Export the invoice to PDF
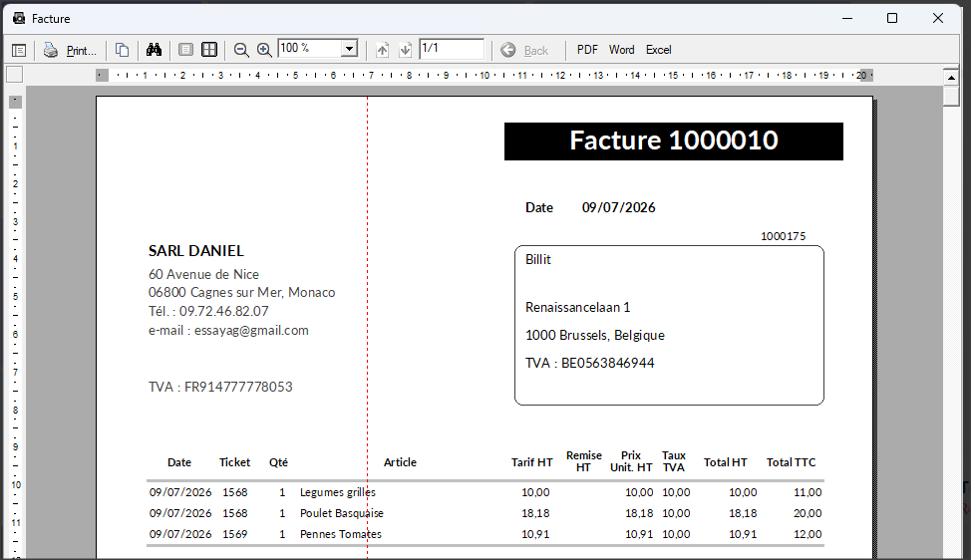The width and height of the screenshot is (971, 560). [x=587, y=50]
